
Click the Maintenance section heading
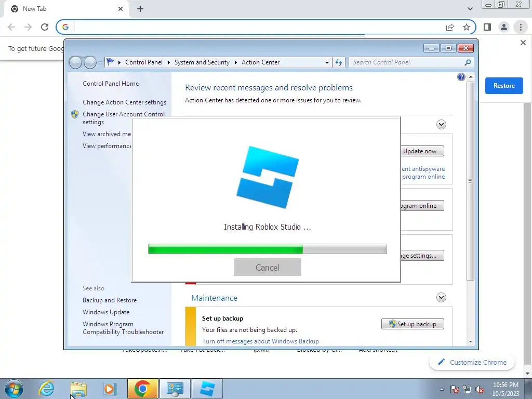click(x=214, y=298)
